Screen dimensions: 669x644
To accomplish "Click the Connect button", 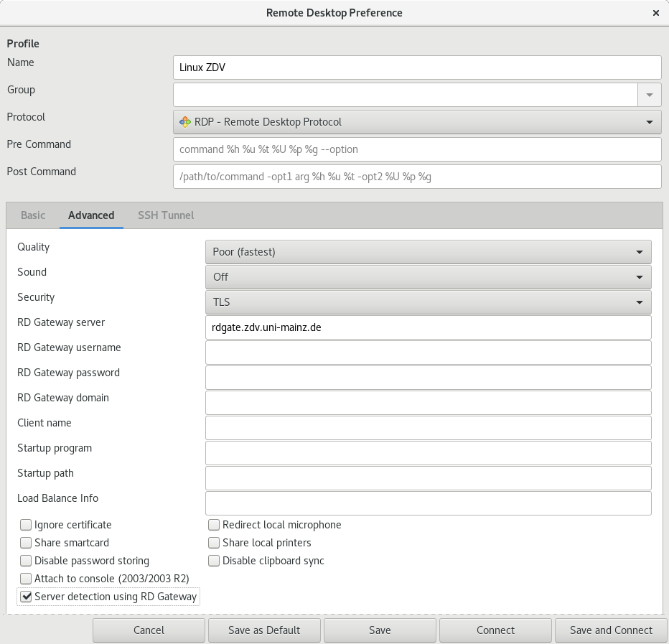I will (x=495, y=630).
